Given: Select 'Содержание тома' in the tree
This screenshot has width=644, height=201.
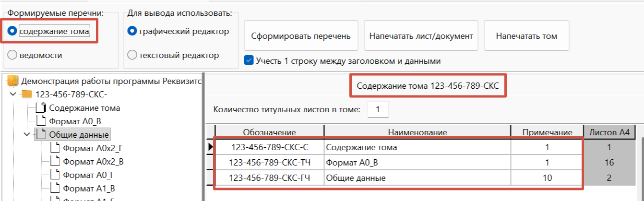Looking at the screenshot, I should tap(84, 108).
